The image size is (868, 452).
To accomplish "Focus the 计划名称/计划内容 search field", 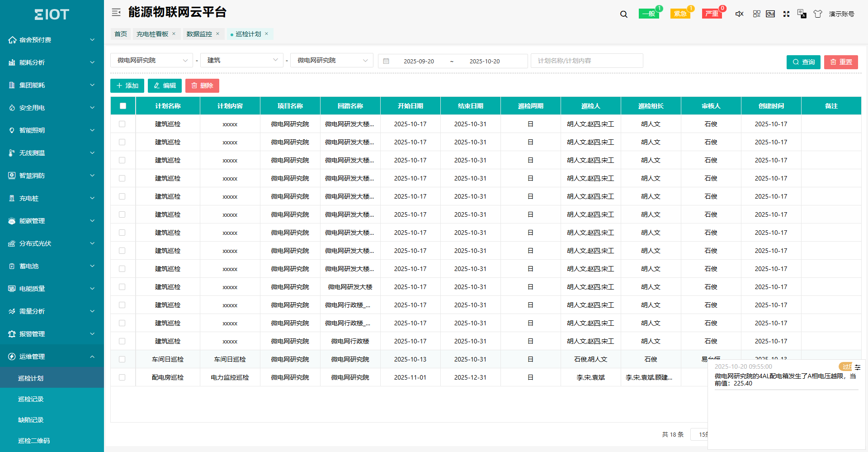I will (587, 61).
